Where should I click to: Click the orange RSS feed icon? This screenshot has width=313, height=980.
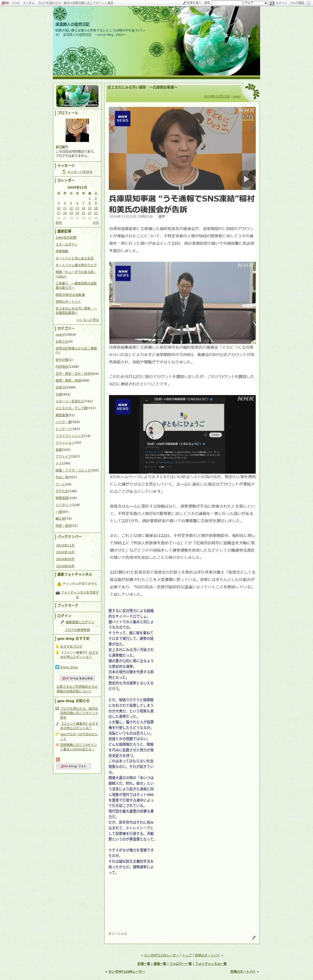58,759
